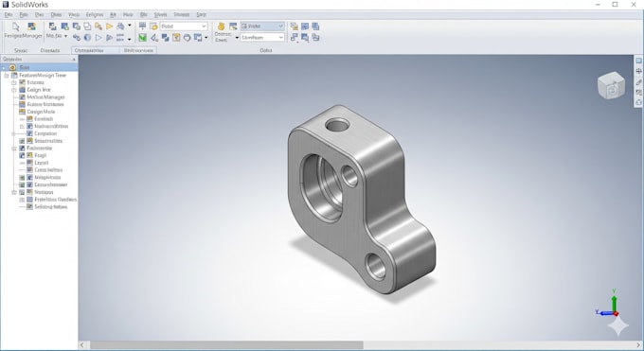
Task: Click the pencil icon in the right side panel
Action: pyautogui.click(x=638, y=81)
